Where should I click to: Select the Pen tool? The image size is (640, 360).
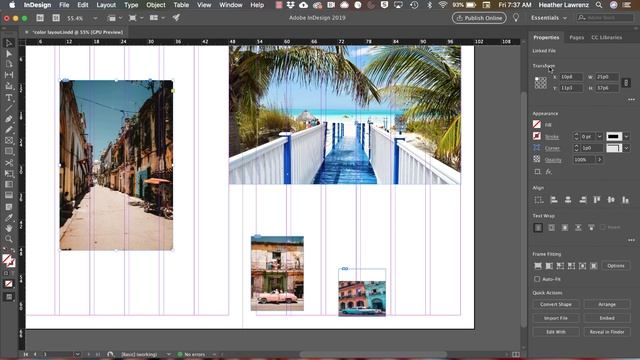point(9,119)
